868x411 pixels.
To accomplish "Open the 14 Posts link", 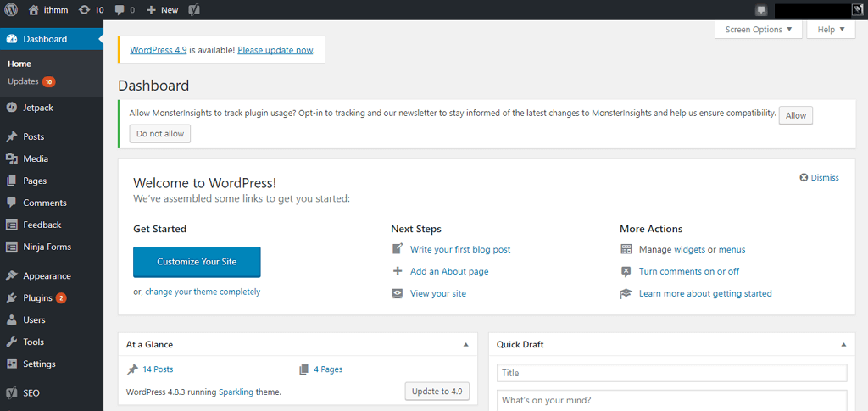I will [158, 369].
